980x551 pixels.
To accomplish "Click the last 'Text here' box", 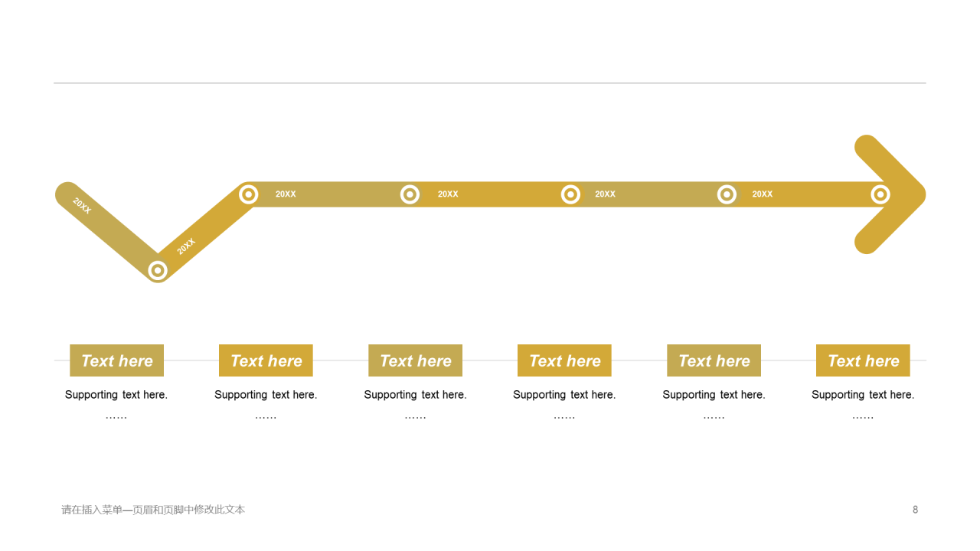I will click(863, 360).
